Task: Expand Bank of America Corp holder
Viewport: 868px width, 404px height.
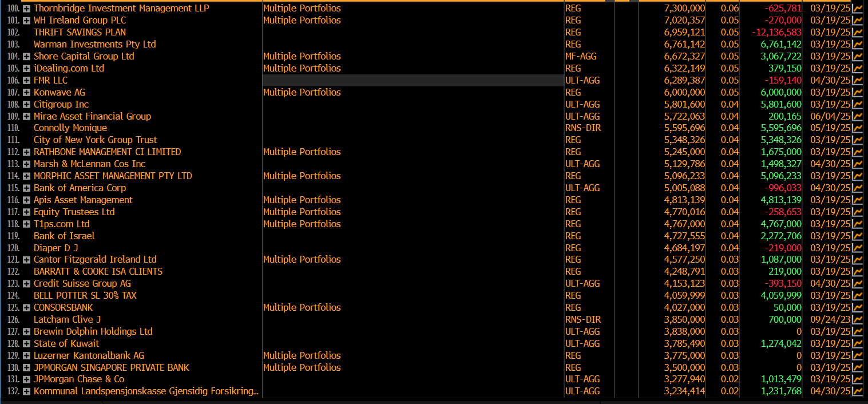Action: point(26,188)
